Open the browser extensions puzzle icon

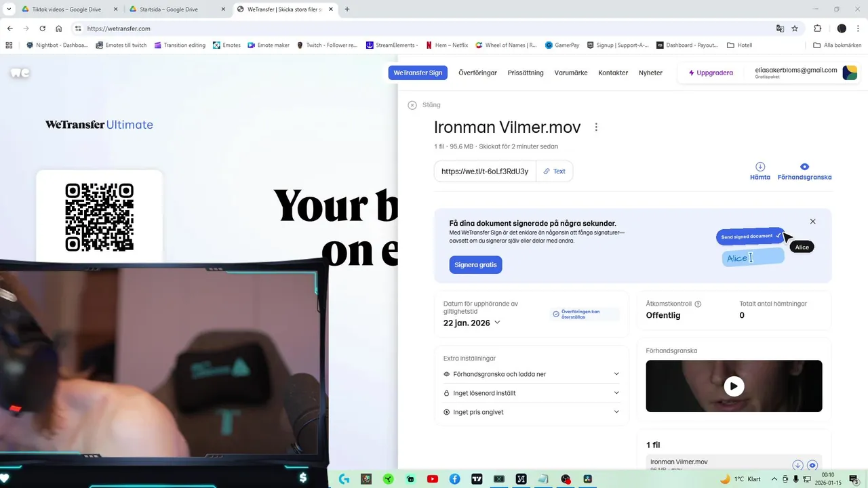(817, 28)
